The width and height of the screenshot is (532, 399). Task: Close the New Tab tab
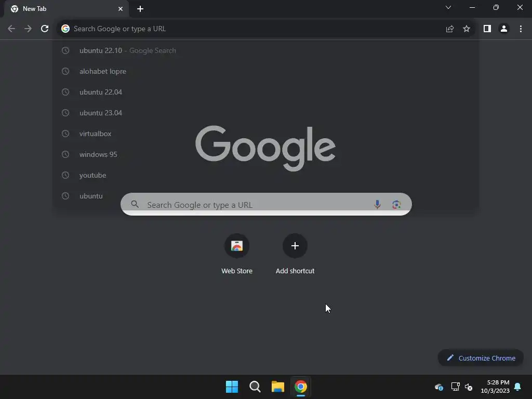[121, 9]
